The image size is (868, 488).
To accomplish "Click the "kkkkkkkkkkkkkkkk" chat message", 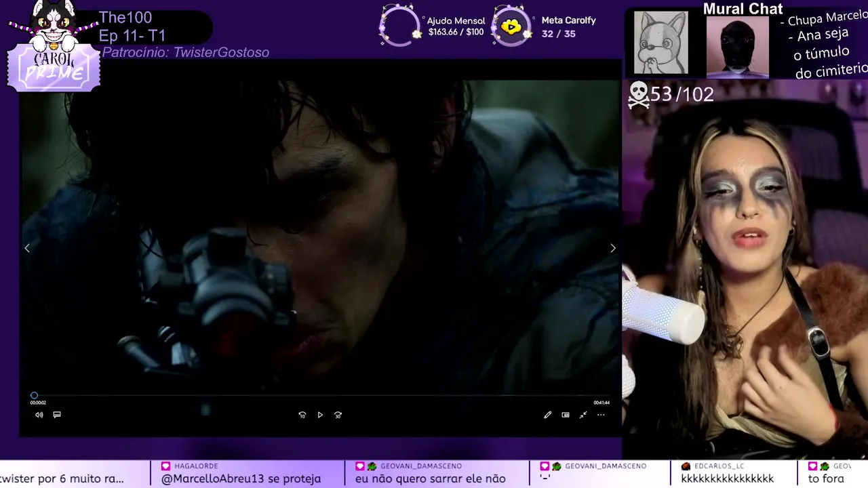I will 727,479.
